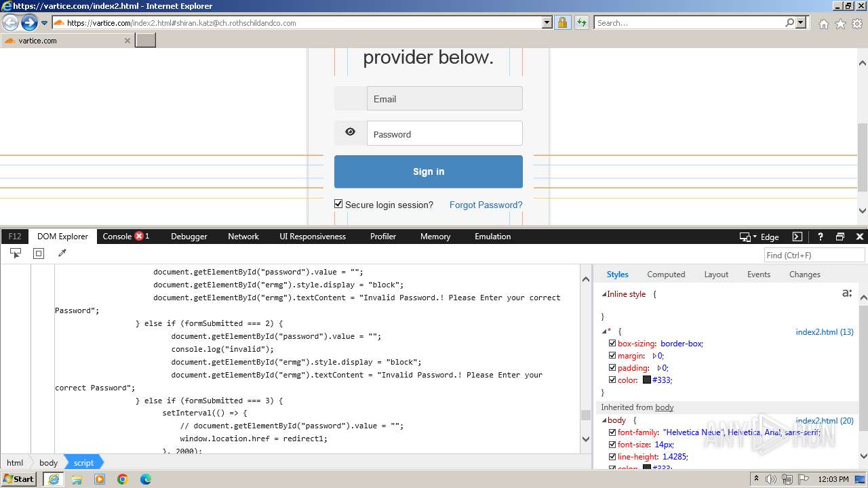Screen dimensions: 868x488
Task: Click the Password input field
Action: point(445,133)
